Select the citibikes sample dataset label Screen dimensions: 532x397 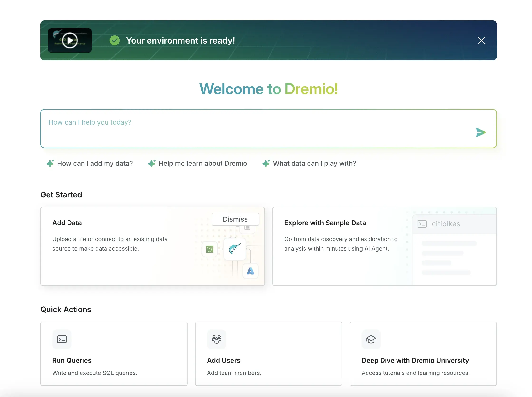click(446, 224)
